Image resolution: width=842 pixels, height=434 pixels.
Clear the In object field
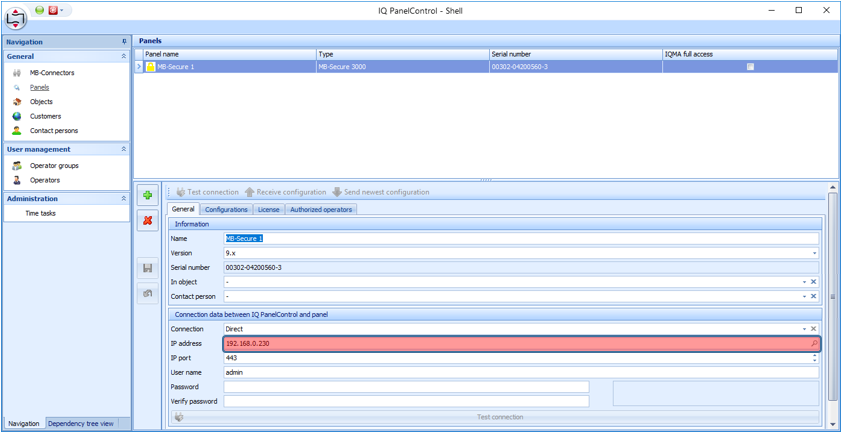(x=814, y=282)
